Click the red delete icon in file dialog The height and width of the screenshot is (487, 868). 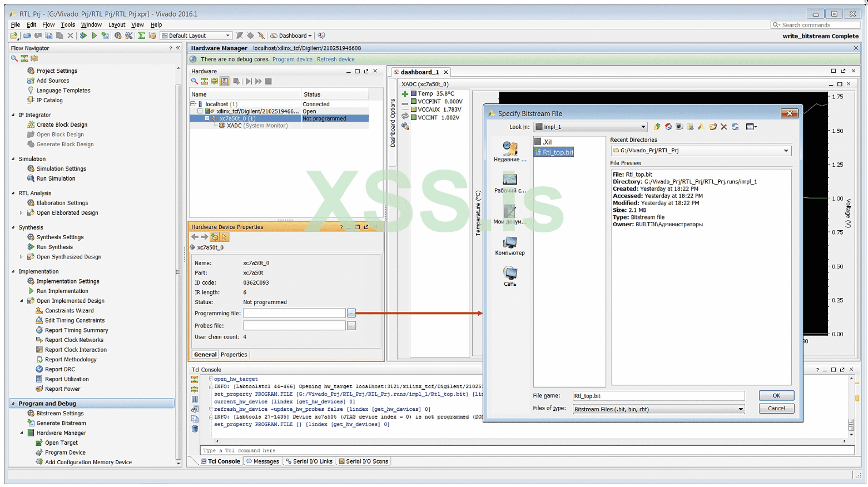[724, 127]
